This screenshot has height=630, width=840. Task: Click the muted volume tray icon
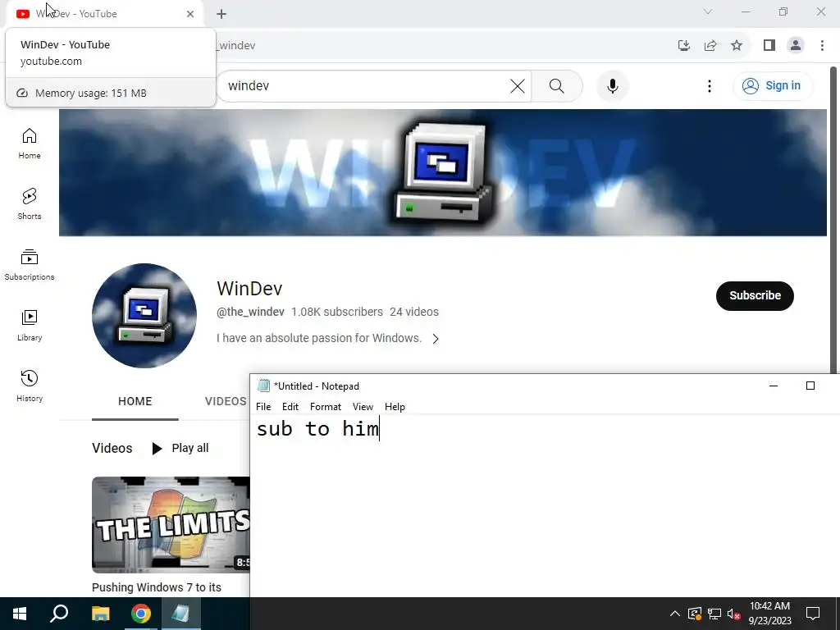pyautogui.click(x=733, y=614)
